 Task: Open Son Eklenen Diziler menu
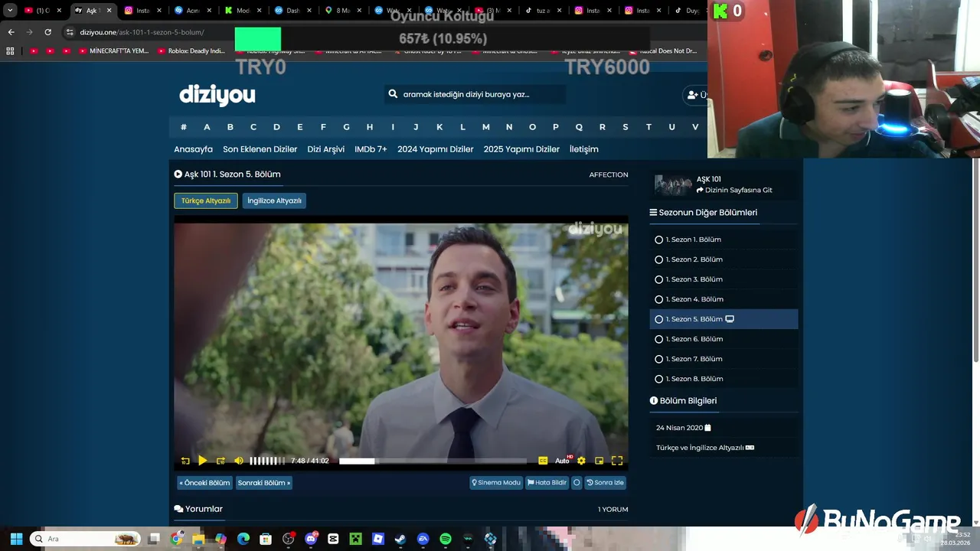pyautogui.click(x=260, y=149)
